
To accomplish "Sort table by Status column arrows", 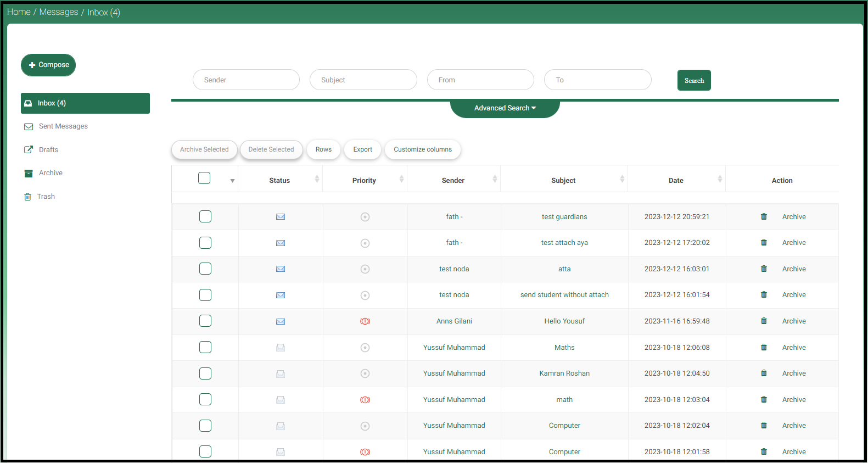I will click(317, 179).
